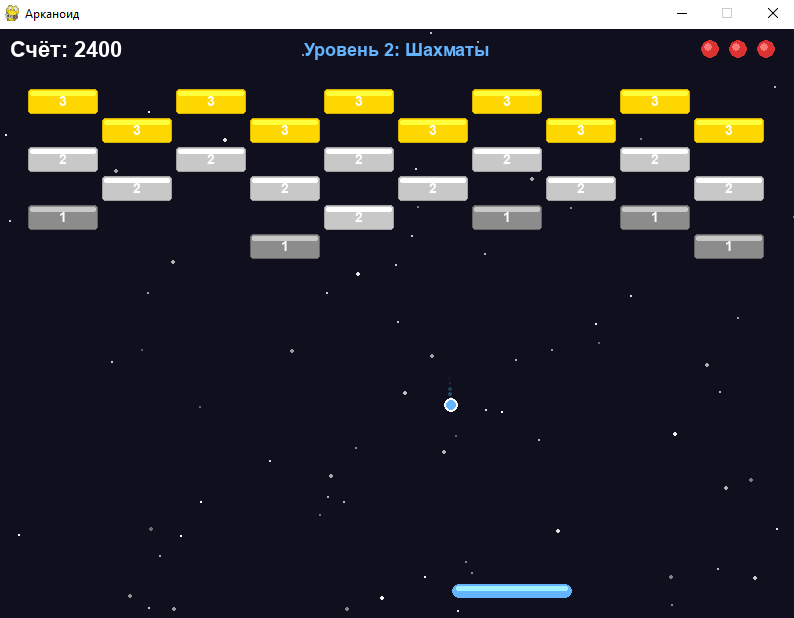
Task: Click the score text "Счёт: 2400"
Action: [x=66, y=50]
